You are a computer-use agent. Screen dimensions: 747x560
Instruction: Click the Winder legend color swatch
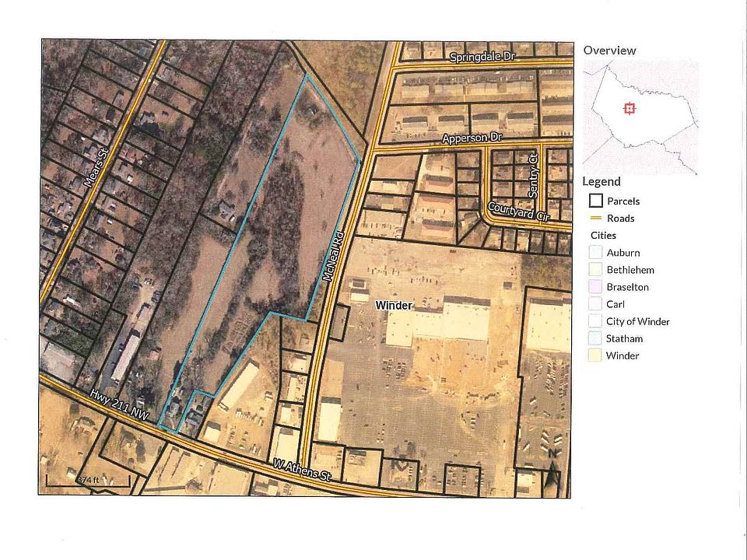pyautogui.click(x=595, y=355)
